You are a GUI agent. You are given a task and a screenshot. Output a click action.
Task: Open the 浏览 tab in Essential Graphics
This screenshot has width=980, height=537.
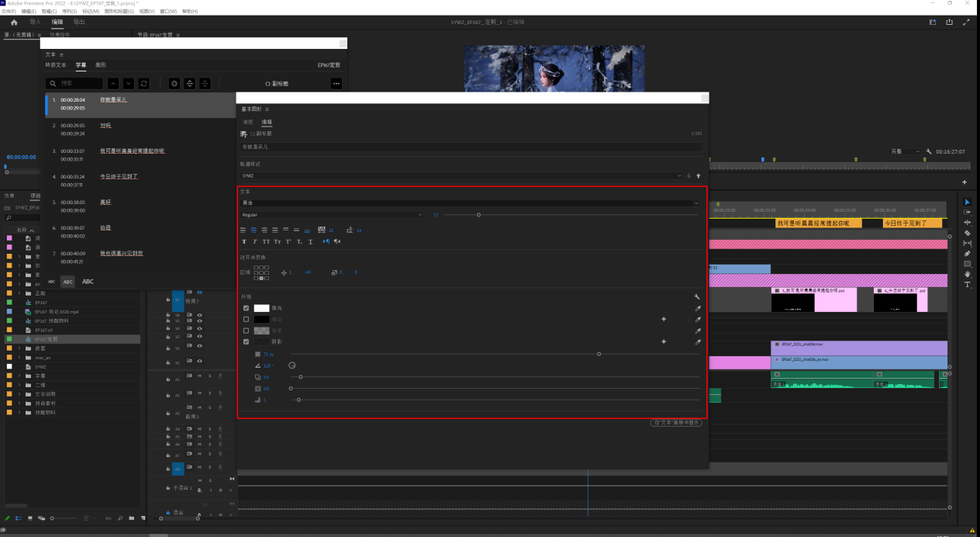coord(247,122)
